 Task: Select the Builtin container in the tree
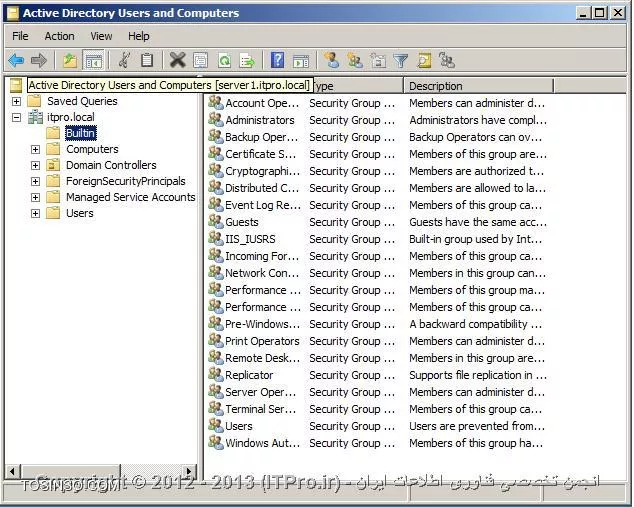click(80, 133)
